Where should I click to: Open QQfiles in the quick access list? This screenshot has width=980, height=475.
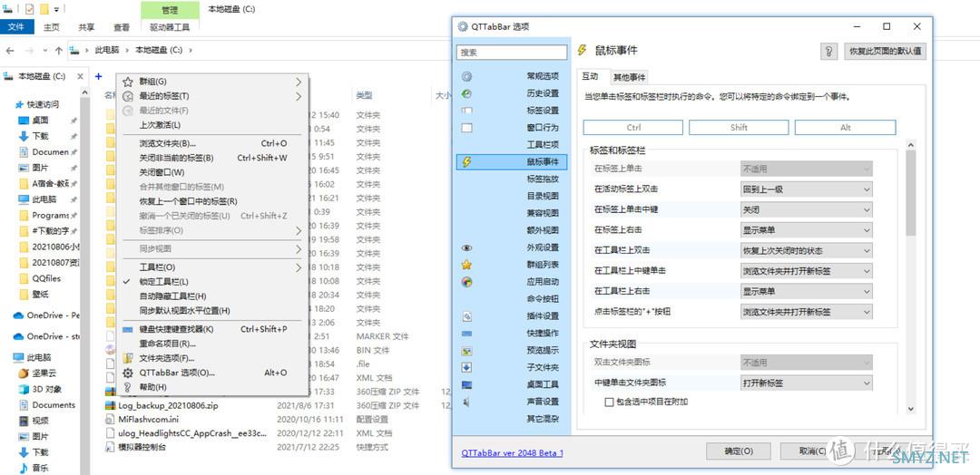coord(46,279)
